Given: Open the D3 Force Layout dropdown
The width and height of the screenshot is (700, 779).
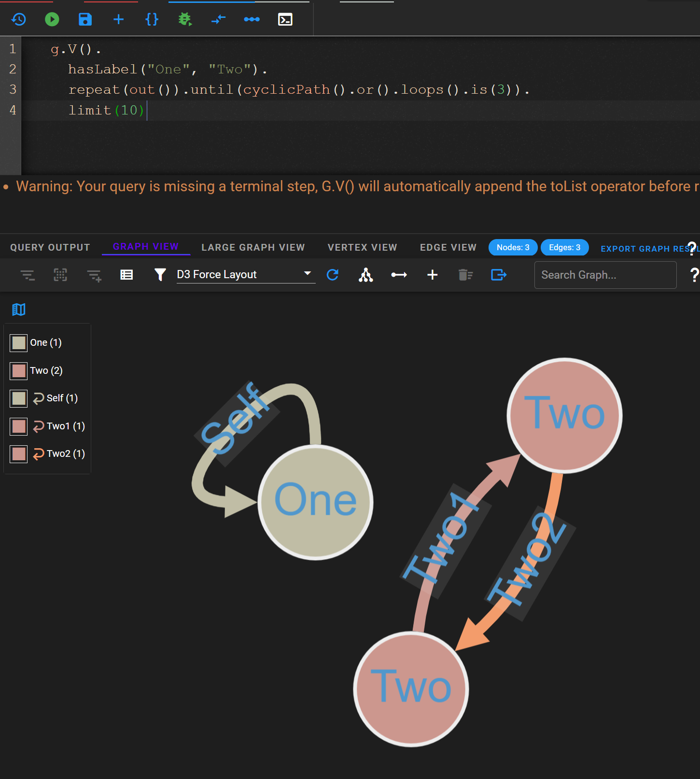Looking at the screenshot, I should (x=245, y=275).
